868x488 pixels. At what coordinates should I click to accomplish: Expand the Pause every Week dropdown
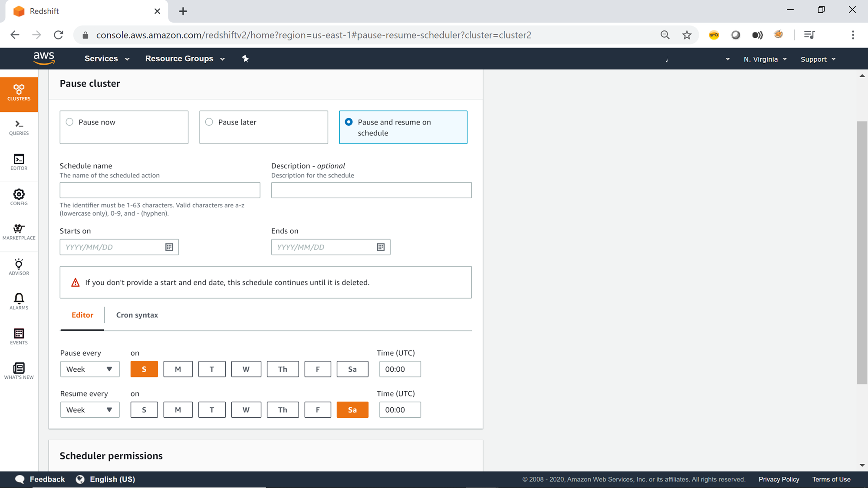click(90, 369)
